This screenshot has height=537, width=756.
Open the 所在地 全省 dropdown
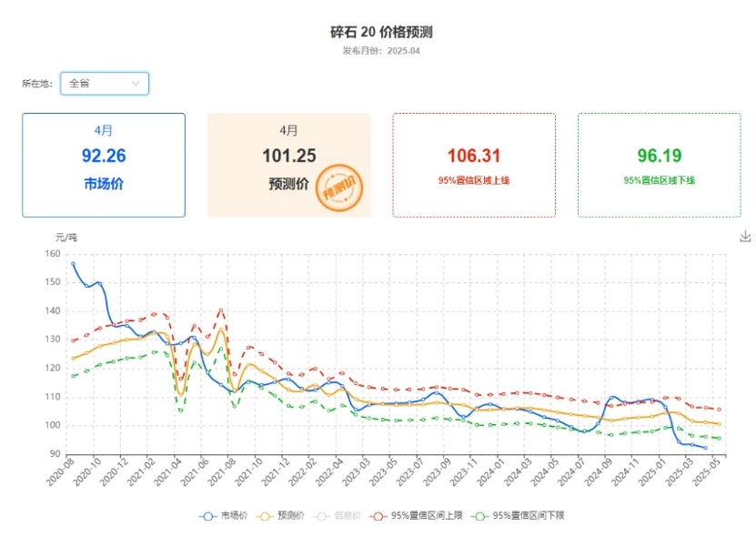[104, 84]
